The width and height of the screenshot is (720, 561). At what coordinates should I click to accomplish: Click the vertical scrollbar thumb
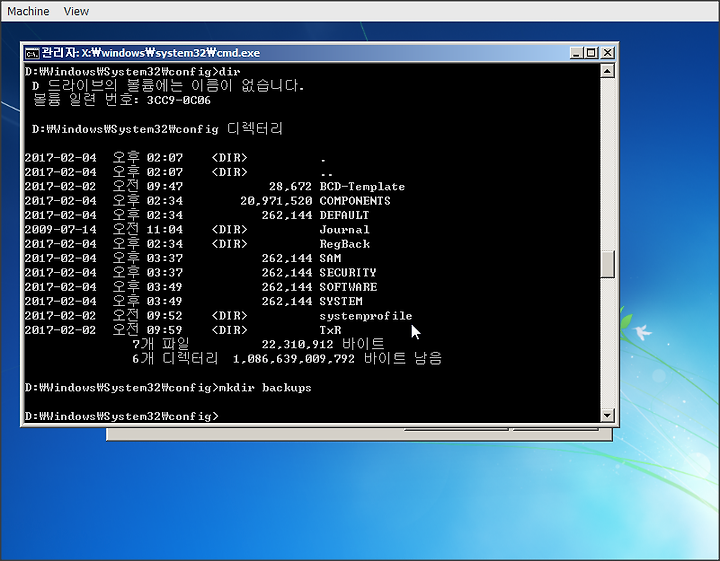tap(607, 264)
